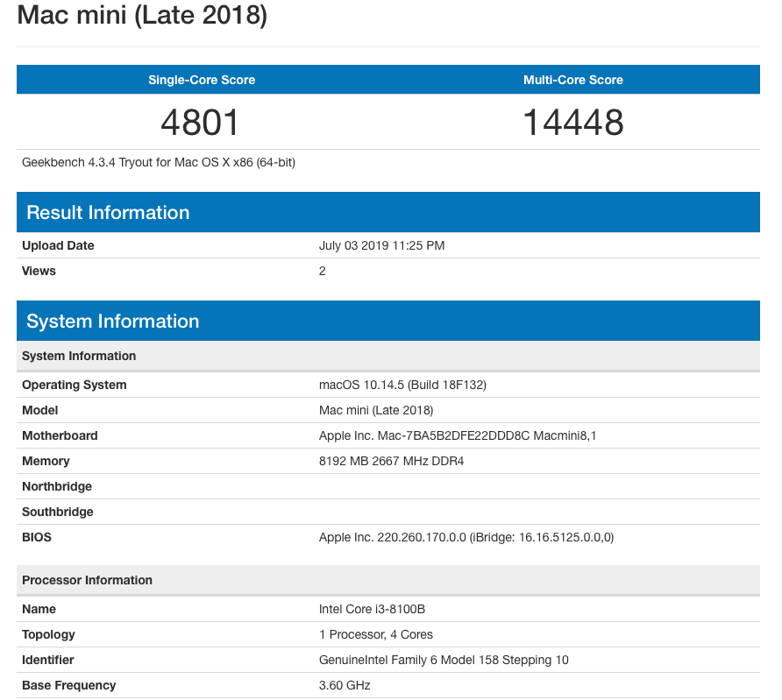This screenshot has width=782, height=700.
Task: Select the "Multi-Core Score" column heading
Action: click(x=573, y=80)
